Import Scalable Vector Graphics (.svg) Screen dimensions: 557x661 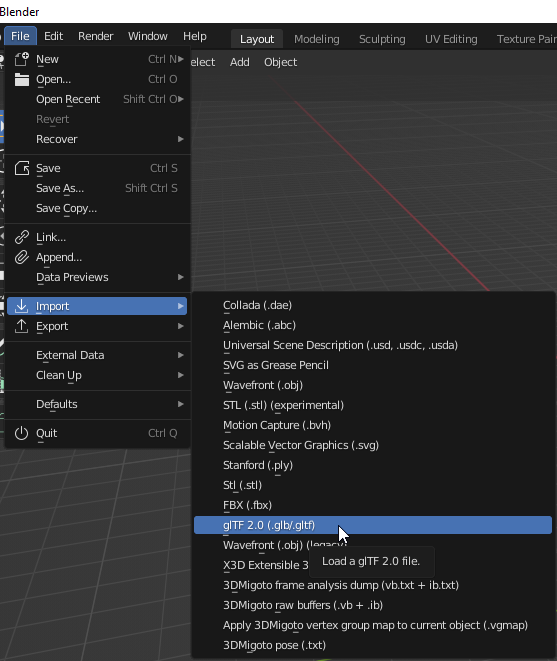click(373, 445)
